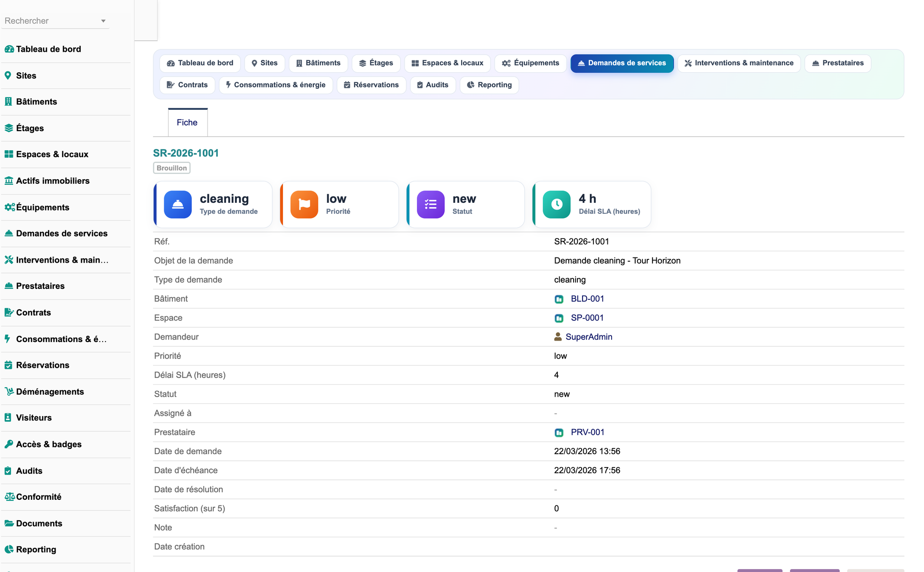Click the Demandes de services bell icon in sidebar
The image size is (924, 572).
coord(9,233)
